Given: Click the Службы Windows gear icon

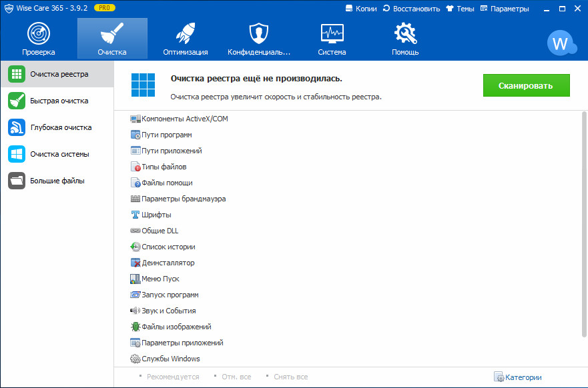Looking at the screenshot, I should pyautogui.click(x=135, y=359).
